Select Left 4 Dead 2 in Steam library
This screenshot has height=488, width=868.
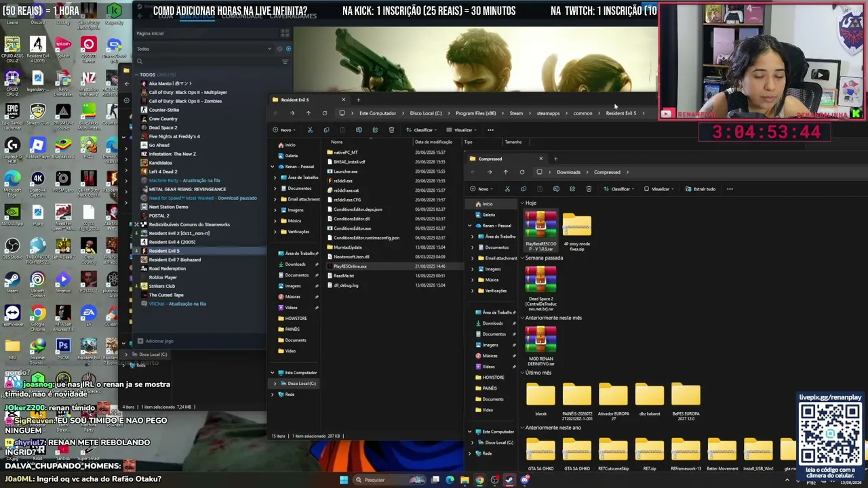click(x=163, y=171)
